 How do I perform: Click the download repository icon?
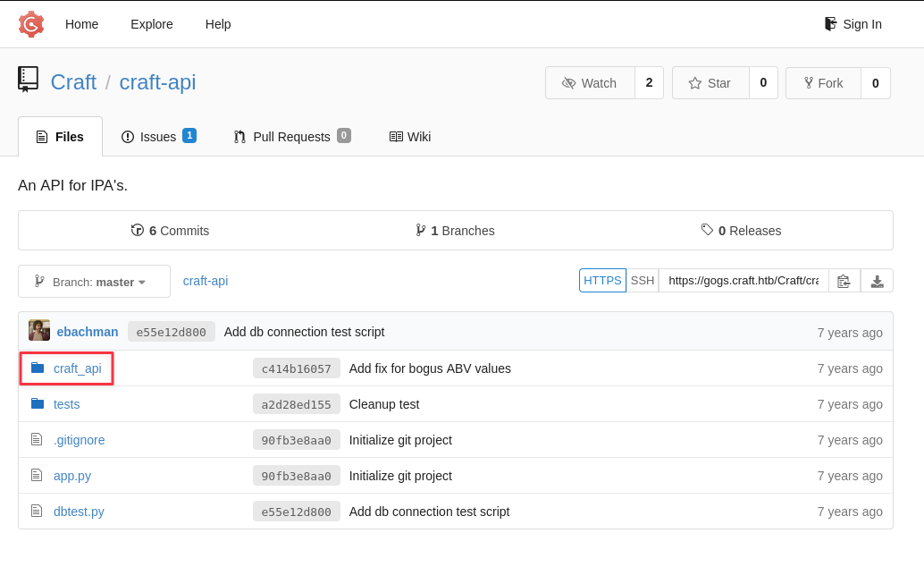877,281
